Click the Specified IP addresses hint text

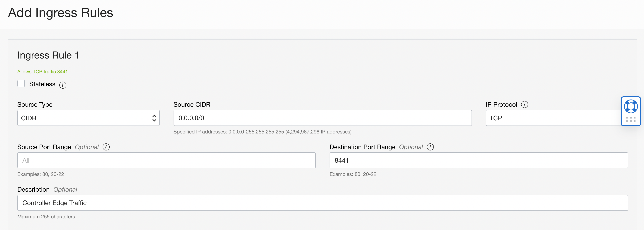tap(262, 132)
